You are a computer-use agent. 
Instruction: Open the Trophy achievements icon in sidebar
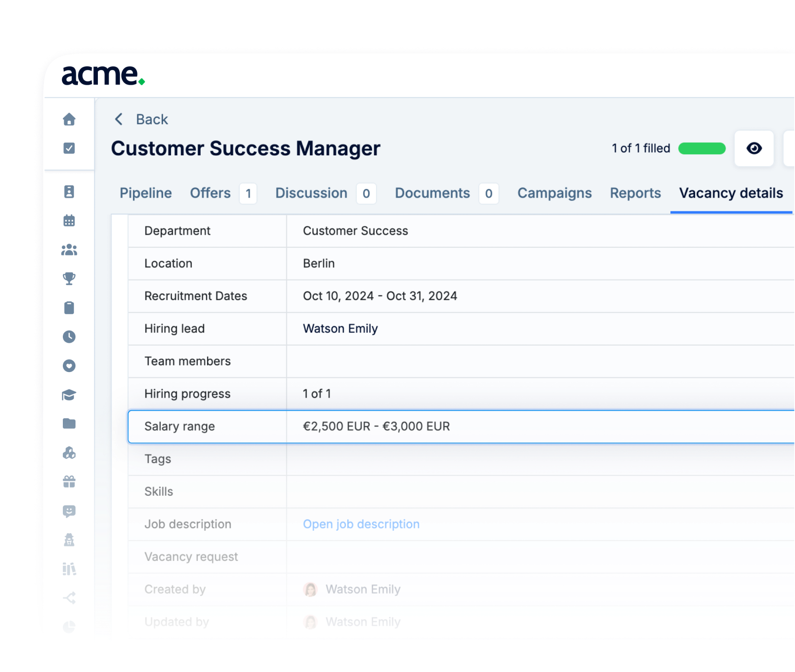click(69, 279)
